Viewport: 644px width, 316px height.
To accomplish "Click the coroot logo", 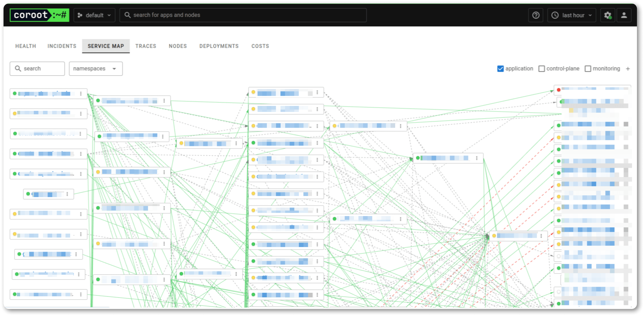I will 39,15.
